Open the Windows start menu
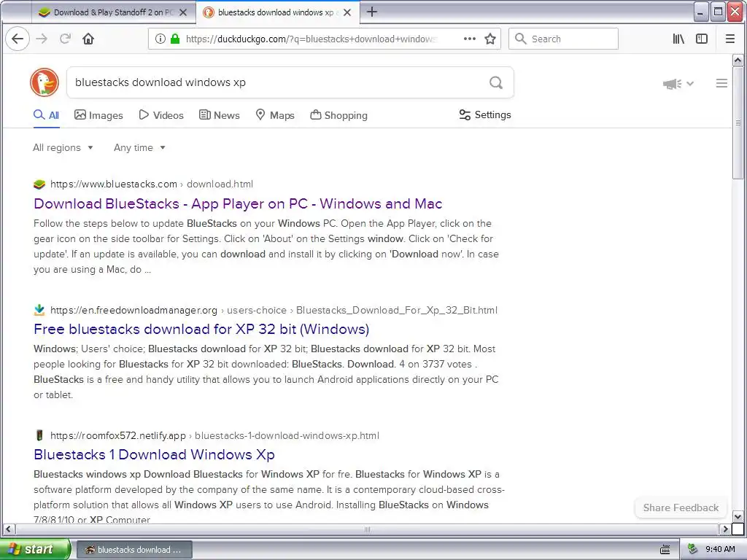The image size is (747, 560). pos(35,549)
